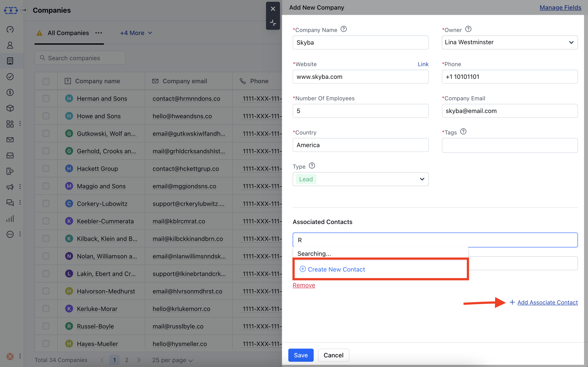Screen dimensions: 588x367
Task: Select the Russel-Boyle row checkbox
Action: coord(46,326)
